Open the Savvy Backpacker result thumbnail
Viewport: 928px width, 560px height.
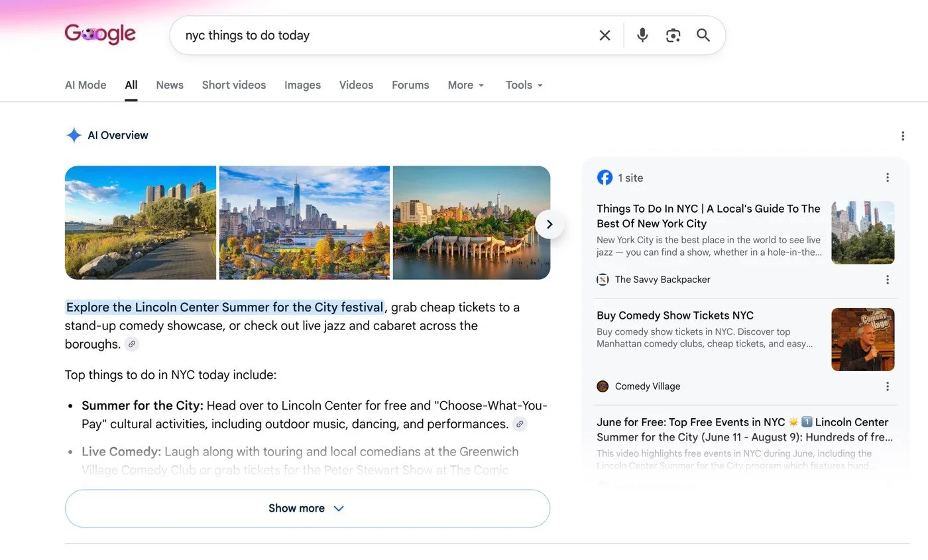tap(862, 233)
